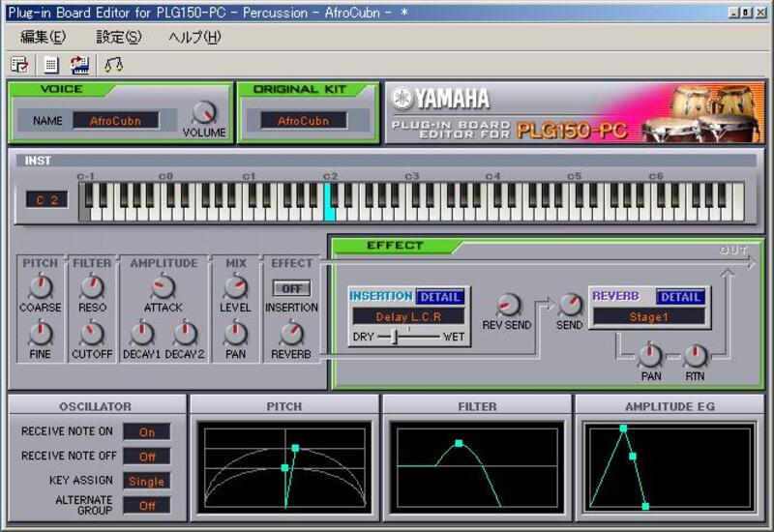Open the ヘルプ(H) menu
Image resolution: width=774 pixels, height=532 pixels.
point(194,37)
